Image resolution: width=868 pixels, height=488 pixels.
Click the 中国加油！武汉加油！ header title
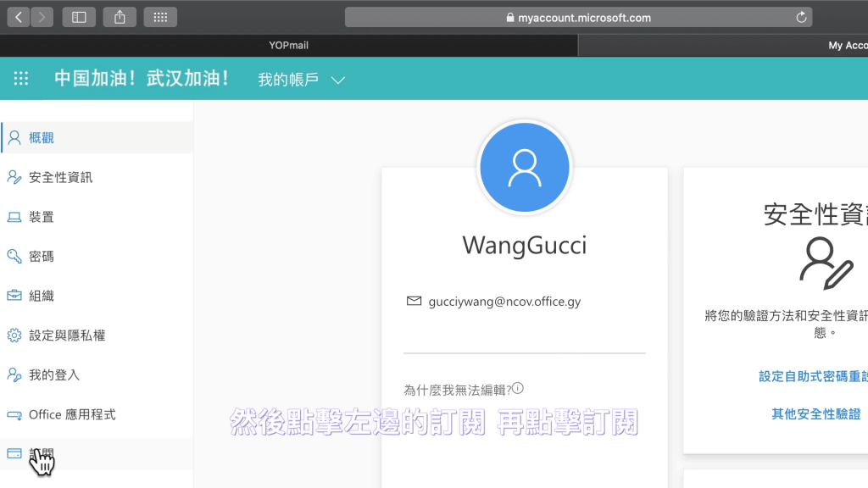(x=142, y=79)
